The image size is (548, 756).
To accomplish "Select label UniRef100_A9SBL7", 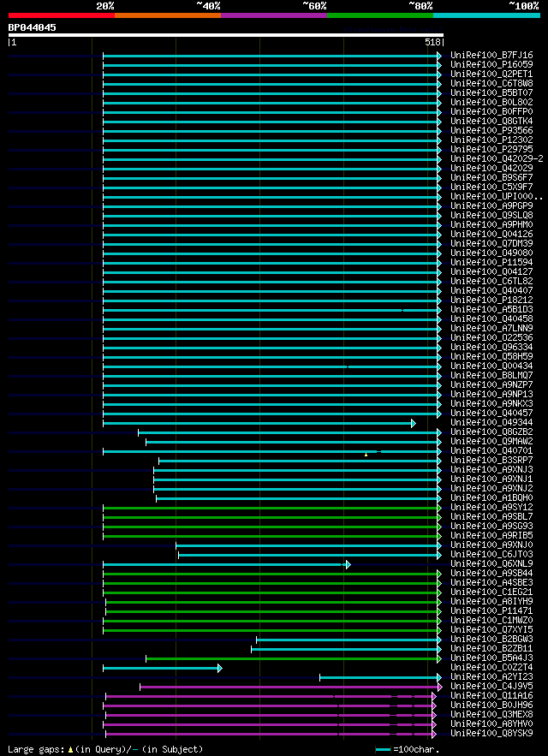I will 491,516.
